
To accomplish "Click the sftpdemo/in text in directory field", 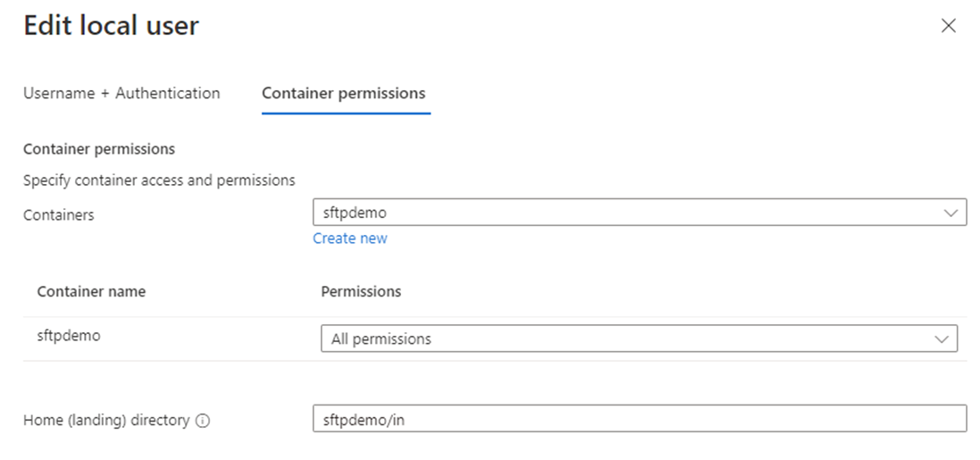I will [364, 420].
